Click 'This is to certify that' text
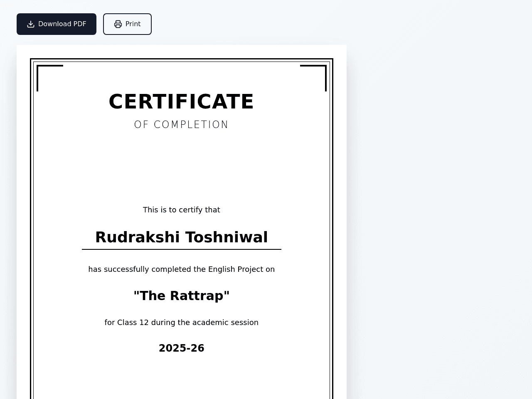Screen dimensions: 532x399 pos(181,210)
